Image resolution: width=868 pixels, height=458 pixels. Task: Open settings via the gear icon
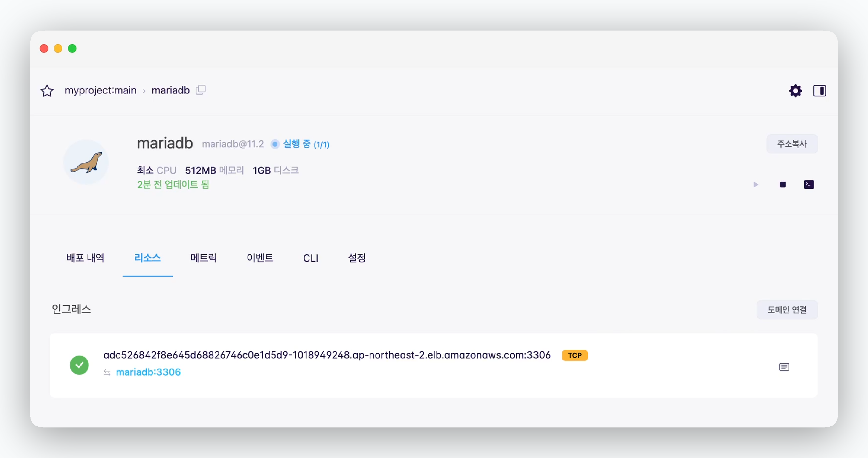point(795,90)
